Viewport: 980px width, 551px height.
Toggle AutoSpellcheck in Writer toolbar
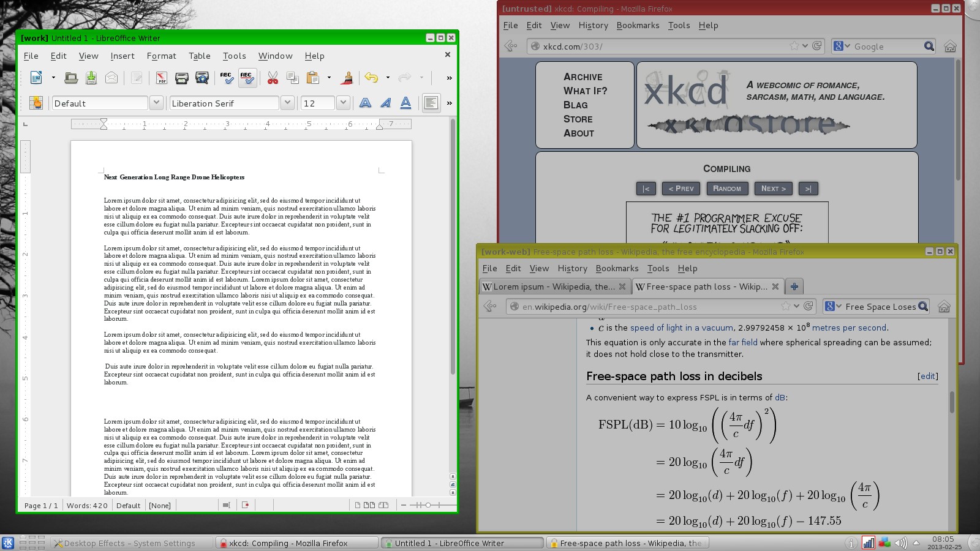(247, 78)
